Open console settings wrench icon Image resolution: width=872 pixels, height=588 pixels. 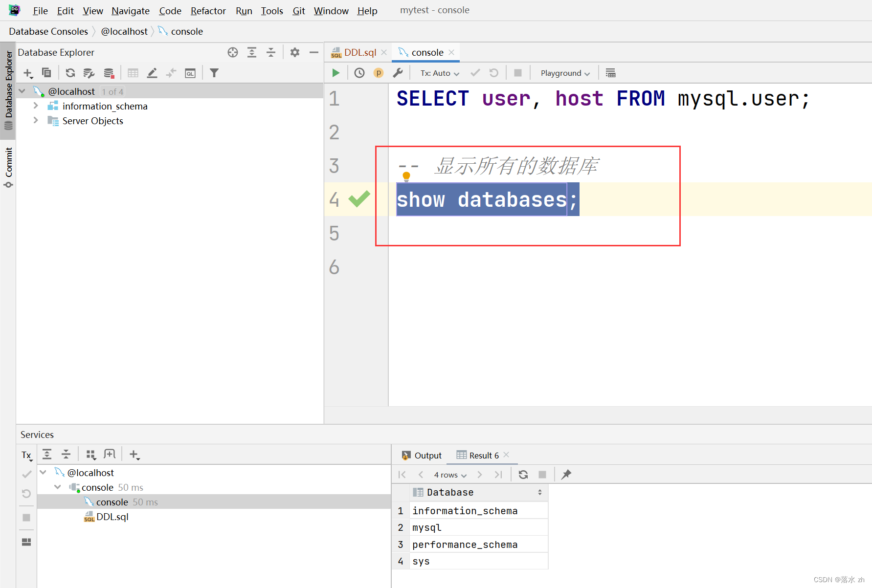point(398,73)
